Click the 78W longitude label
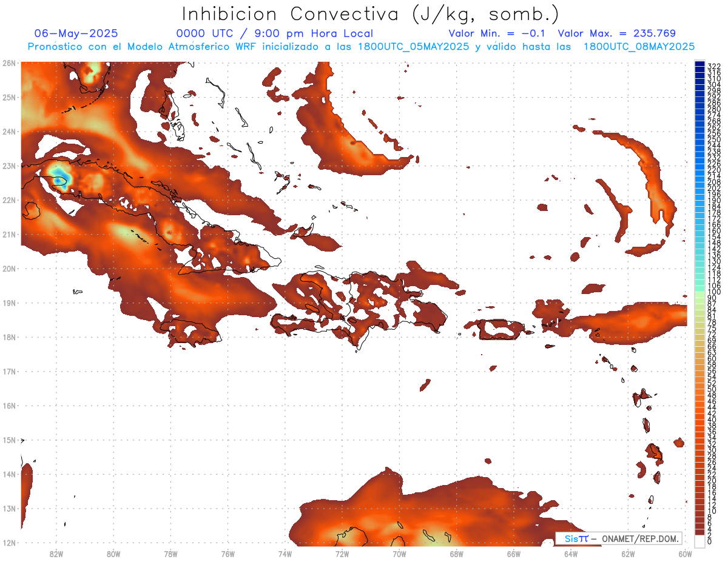 tap(170, 554)
